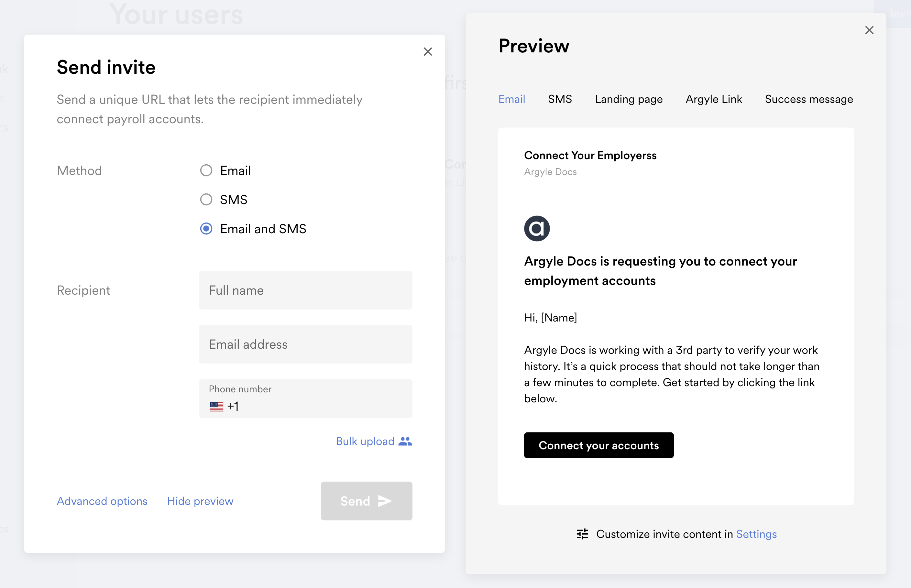Open the Landing page preview tab
Screen dimensions: 911x588
tap(629, 99)
